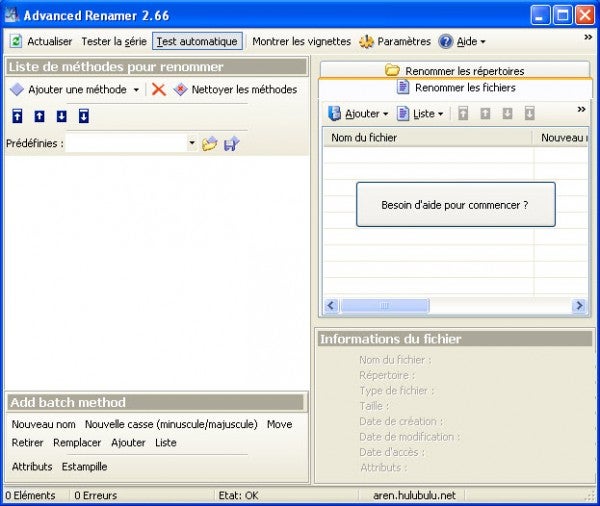This screenshot has height=506, width=600.
Task: Click the Nouveau column header
Action: click(x=561, y=138)
